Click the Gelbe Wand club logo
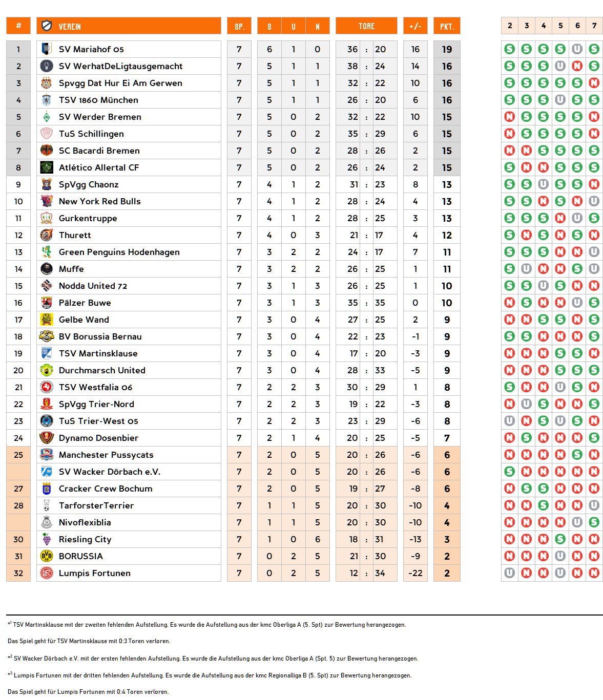 47,320
